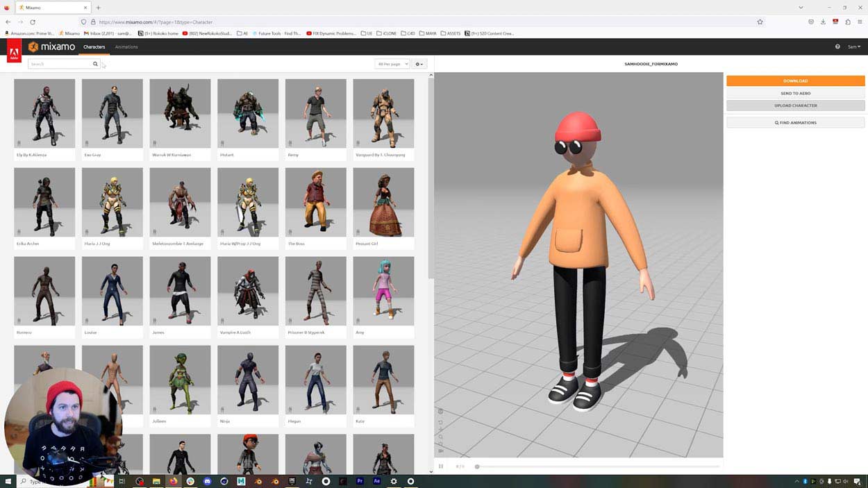The image size is (868, 488).
Task: Open the MAYA bookmarks folder
Action: tap(426, 33)
